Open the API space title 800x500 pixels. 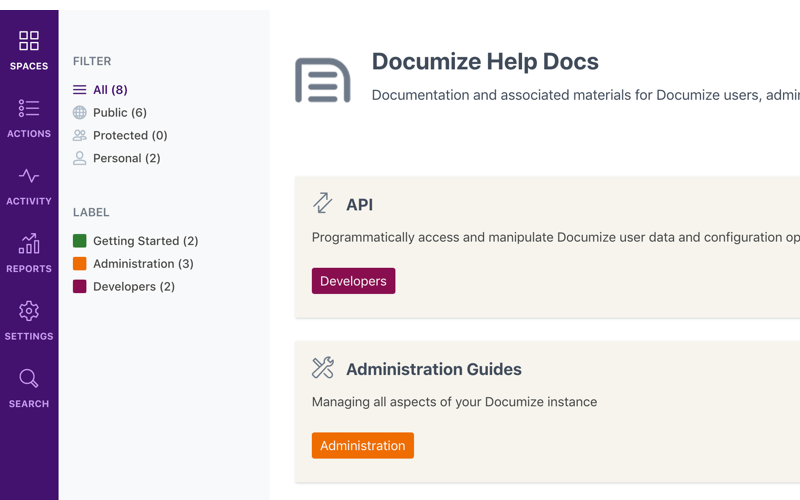point(359,204)
